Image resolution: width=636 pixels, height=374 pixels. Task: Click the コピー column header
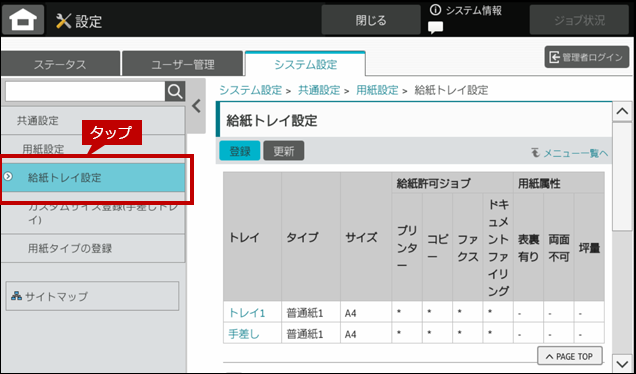437,247
